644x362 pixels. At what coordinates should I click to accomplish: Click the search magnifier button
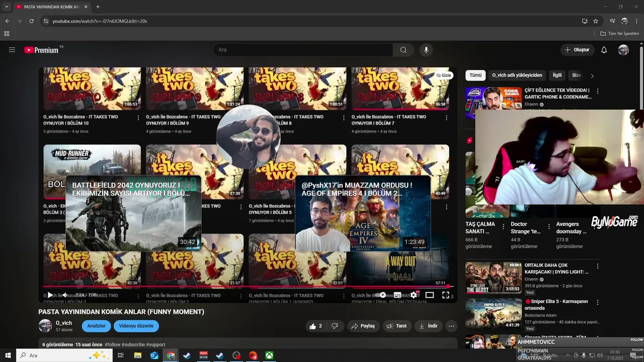[403, 50]
